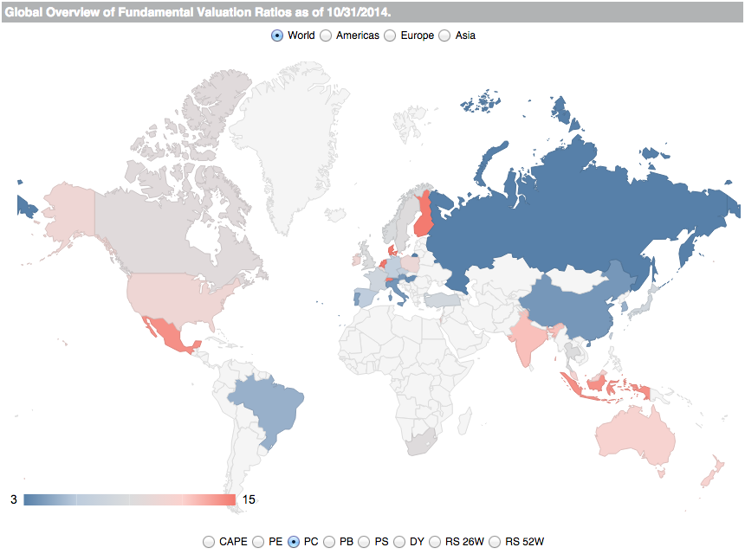This screenshot has width=745, height=560.
Task: Click China on the map
Action: (570, 308)
